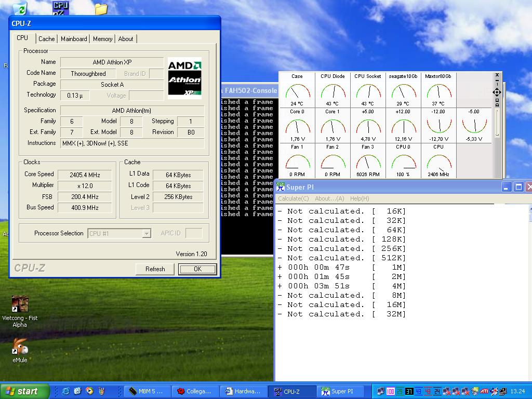The image size is (532, 399).
Task: Close the MBM dashboard with its X icon
Action: click(497, 75)
